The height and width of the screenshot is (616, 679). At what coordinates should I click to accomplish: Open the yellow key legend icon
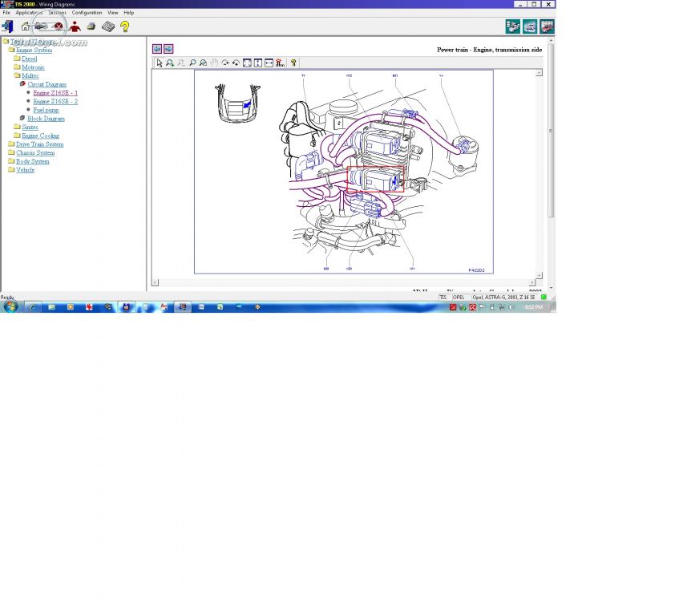pos(293,63)
